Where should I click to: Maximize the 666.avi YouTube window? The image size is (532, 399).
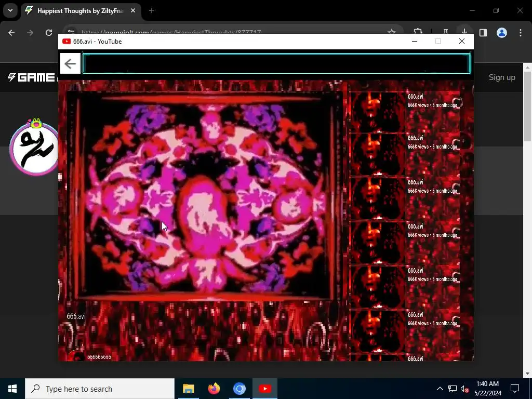coord(438,42)
